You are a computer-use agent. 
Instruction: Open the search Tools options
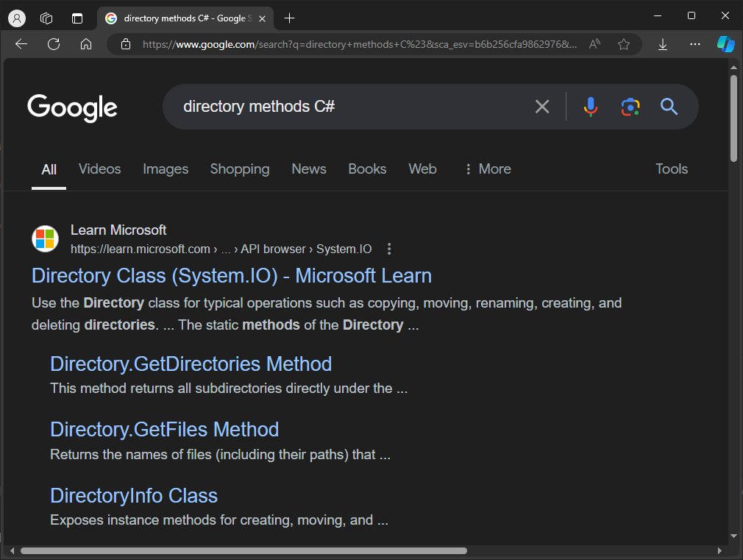672,169
